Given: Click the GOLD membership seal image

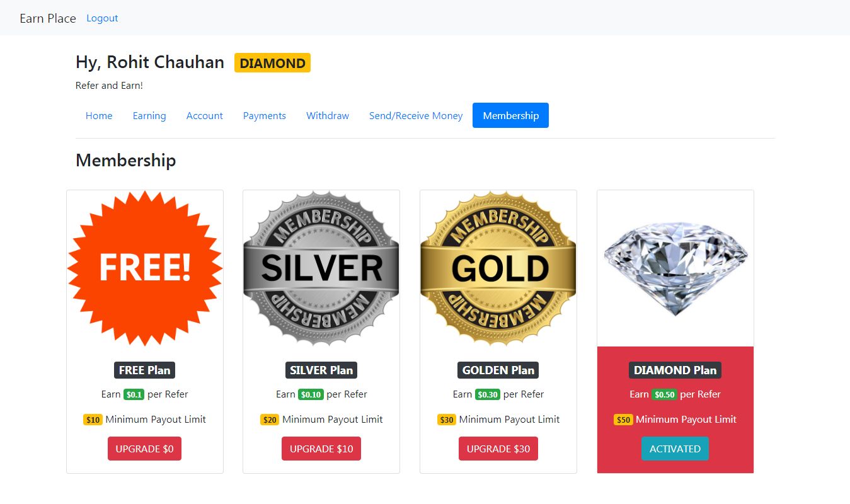Looking at the screenshot, I should tap(498, 268).
